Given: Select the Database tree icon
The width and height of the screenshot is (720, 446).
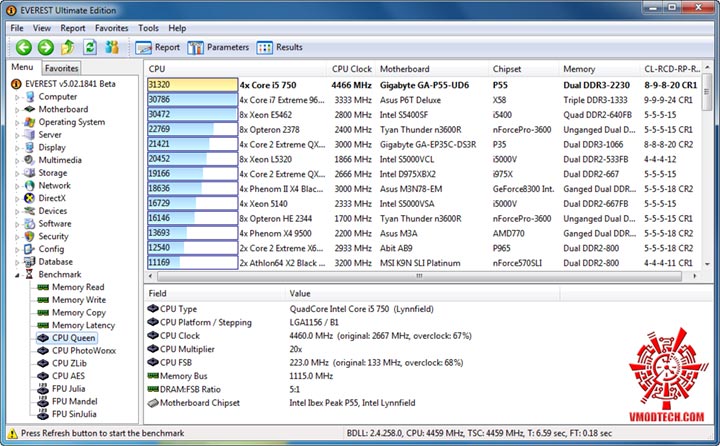Looking at the screenshot, I should [30, 262].
